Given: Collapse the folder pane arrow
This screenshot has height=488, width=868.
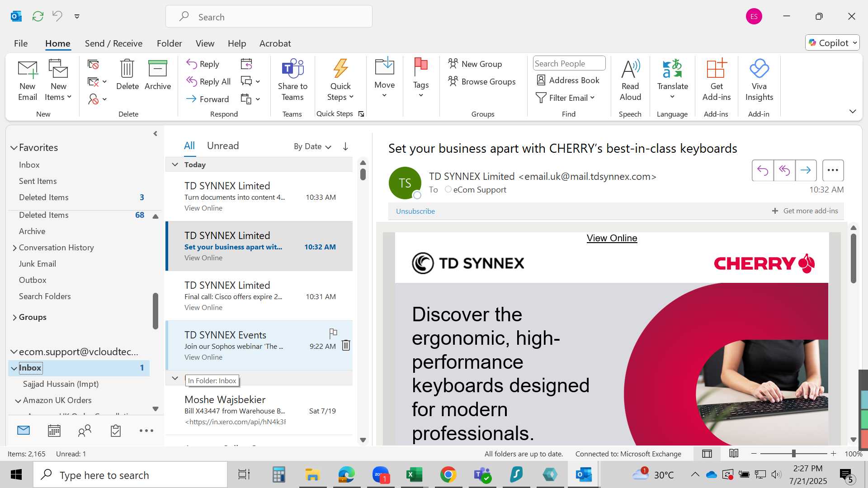Looking at the screenshot, I should 155,134.
